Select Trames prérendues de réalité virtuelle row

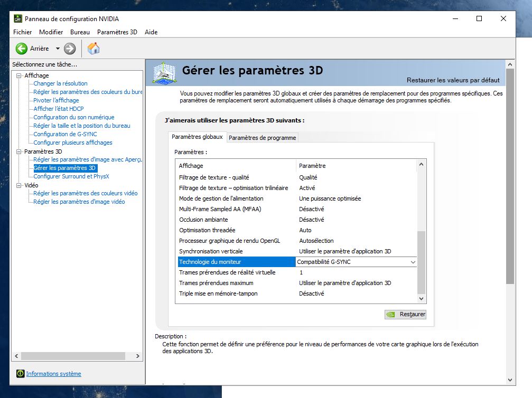pos(297,272)
